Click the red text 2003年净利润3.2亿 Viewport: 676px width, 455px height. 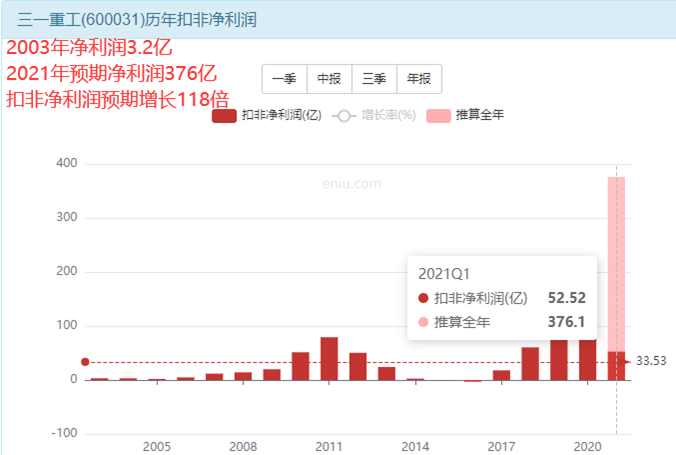coord(89,47)
